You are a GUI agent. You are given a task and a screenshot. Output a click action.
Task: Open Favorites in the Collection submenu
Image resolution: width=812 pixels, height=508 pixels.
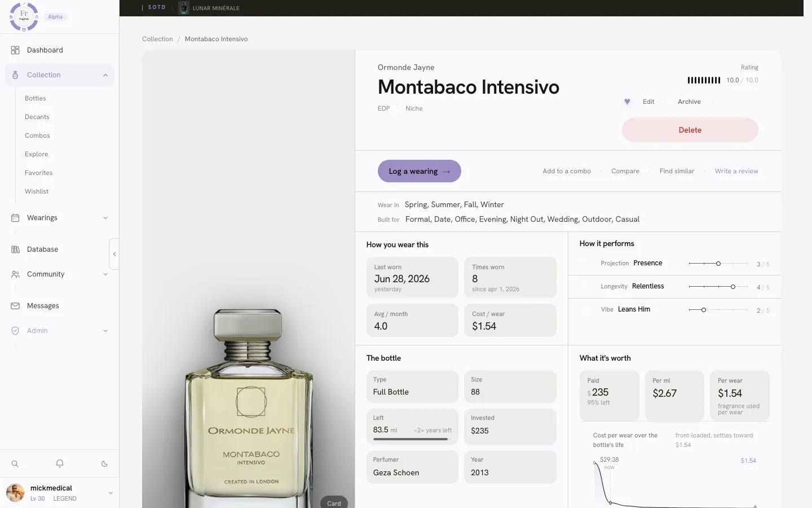tap(39, 173)
